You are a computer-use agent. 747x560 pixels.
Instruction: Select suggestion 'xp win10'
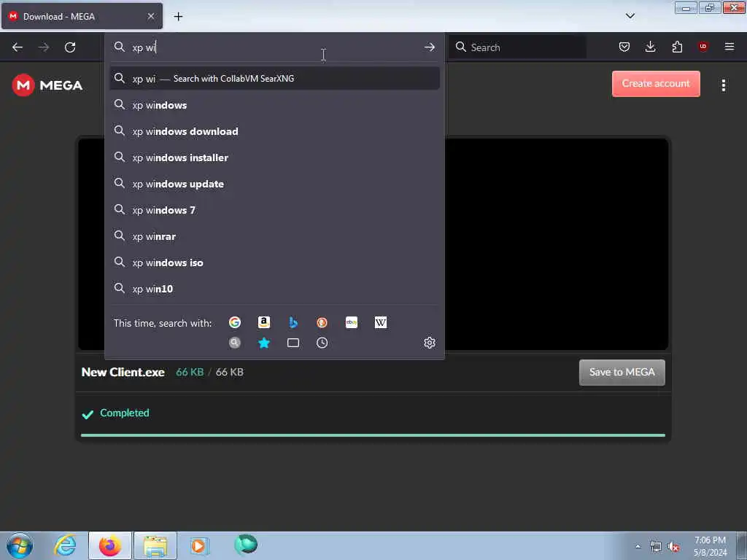tap(274, 289)
